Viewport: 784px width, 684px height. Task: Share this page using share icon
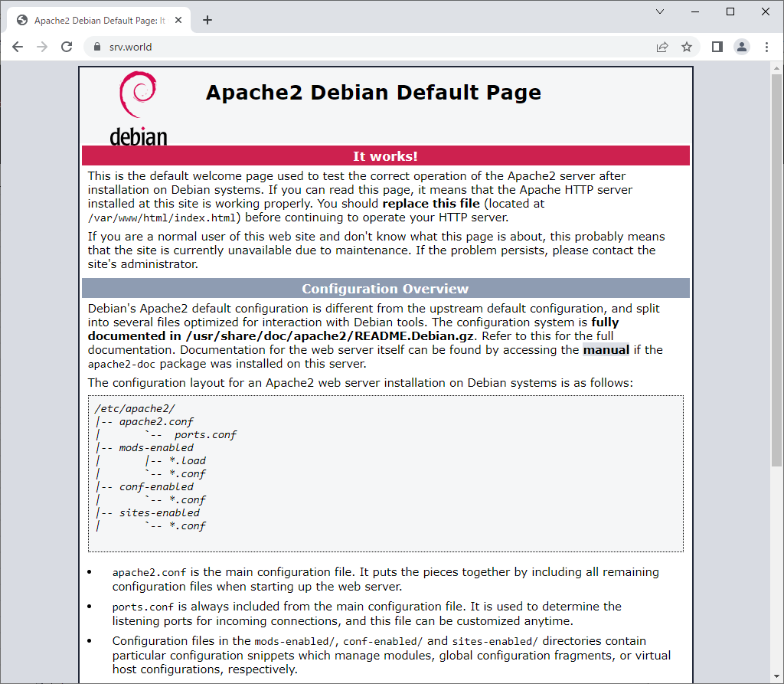[662, 47]
